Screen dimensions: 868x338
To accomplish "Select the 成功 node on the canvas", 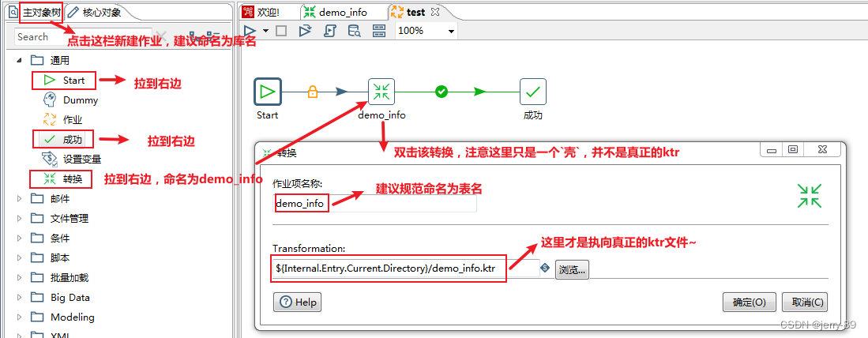I will [x=533, y=92].
